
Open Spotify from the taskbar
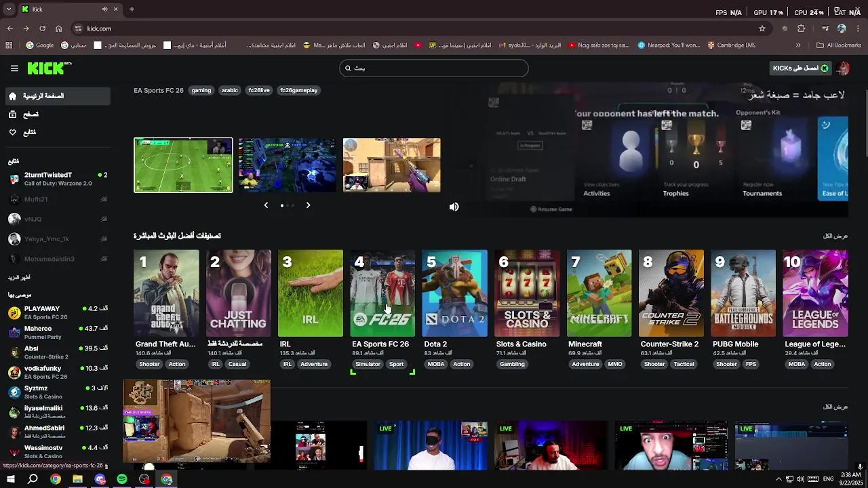click(x=122, y=479)
